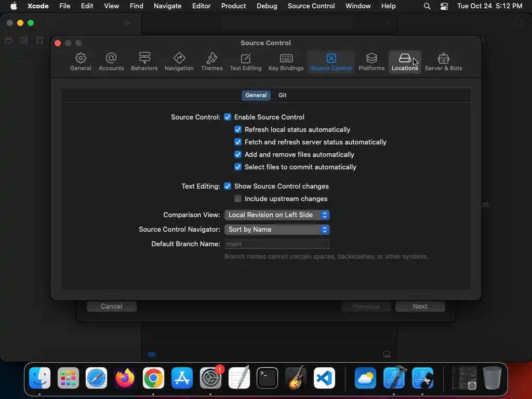The image size is (532, 399).
Task: Open the Apple menu
Action: pyautogui.click(x=14, y=6)
